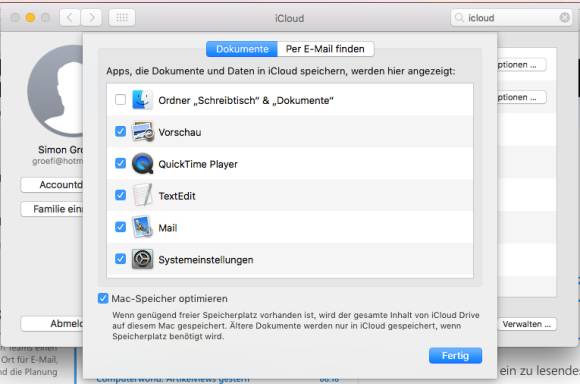Clear the icloud search field
The image size is (580, 384).
tap(564, 17)
